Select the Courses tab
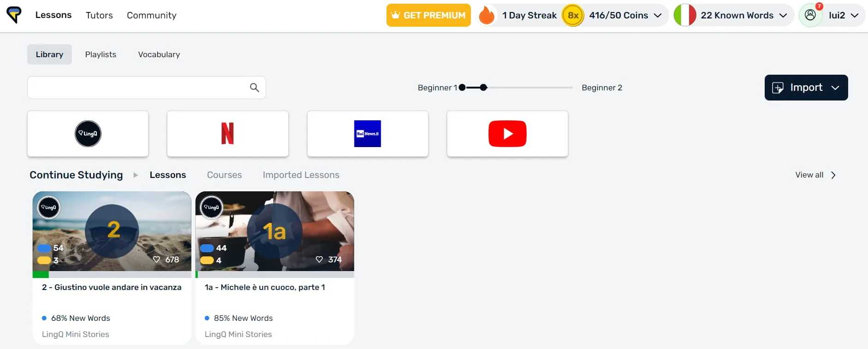The height and width of the screenshot is (349, 868). point(224,175)
